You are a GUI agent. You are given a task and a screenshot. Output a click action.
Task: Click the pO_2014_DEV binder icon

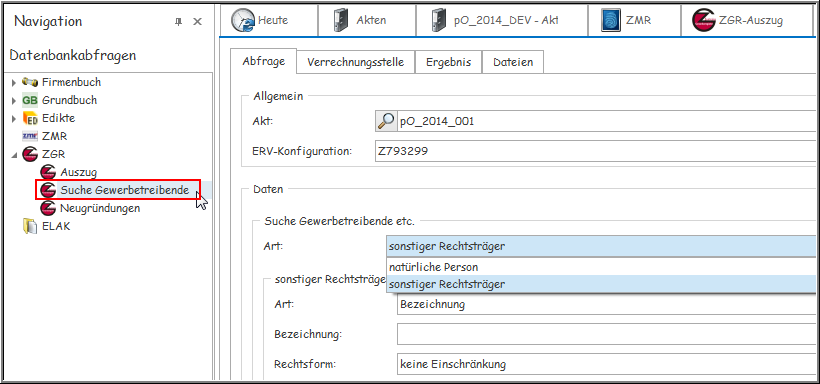439,21
